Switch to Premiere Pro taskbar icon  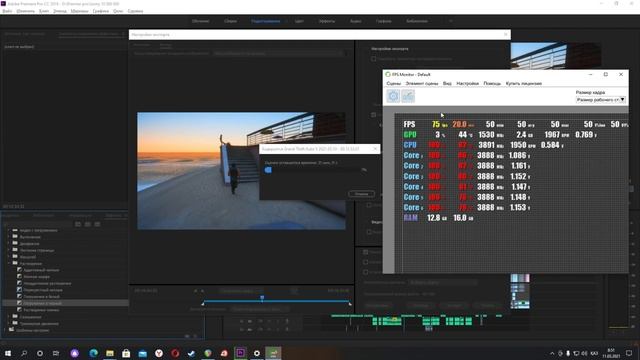coord(240,353)
